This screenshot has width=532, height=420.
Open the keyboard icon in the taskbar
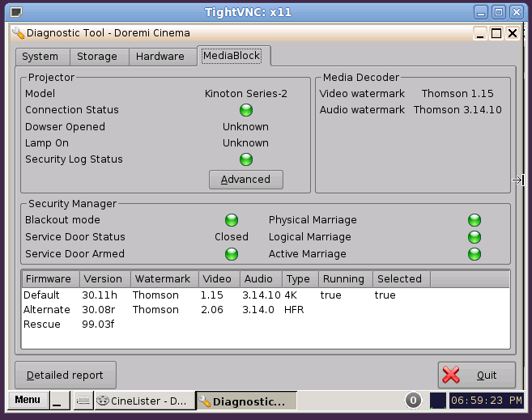pos(83,401)
